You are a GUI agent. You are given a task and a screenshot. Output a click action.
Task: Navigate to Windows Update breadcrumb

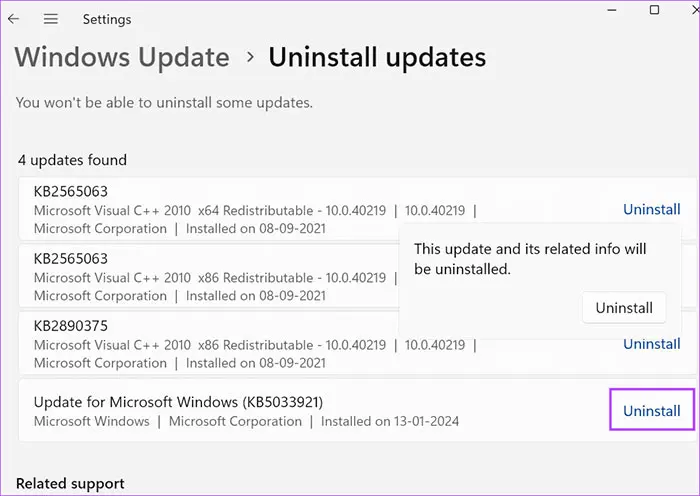tap(122, 57)
